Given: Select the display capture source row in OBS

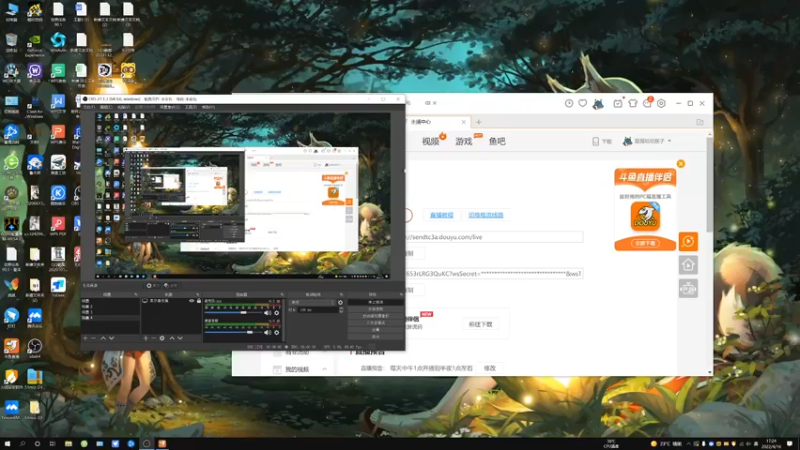Looking at the screenshot, I should (x=171, y=301).
